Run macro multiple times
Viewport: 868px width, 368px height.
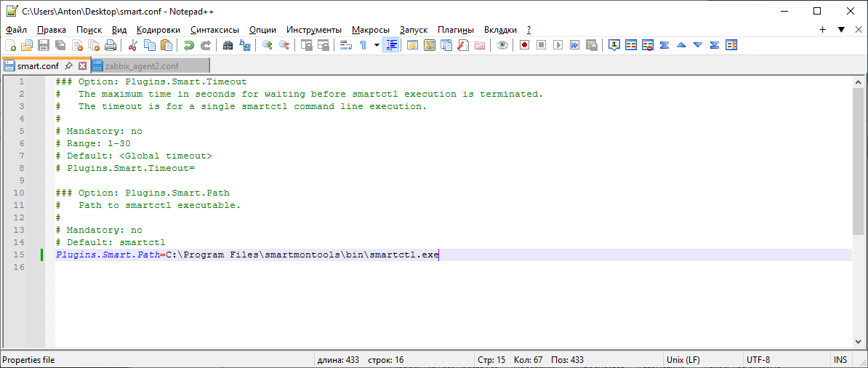tap(574, 45)
